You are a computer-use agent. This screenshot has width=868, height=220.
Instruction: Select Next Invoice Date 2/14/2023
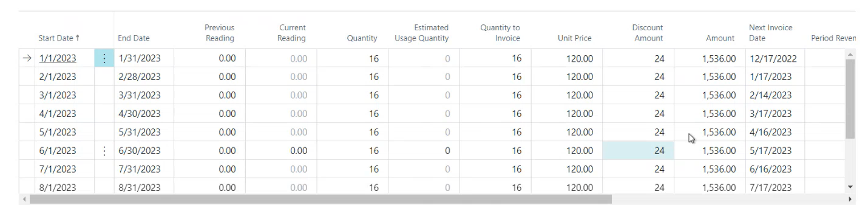(x=775, y=95)
